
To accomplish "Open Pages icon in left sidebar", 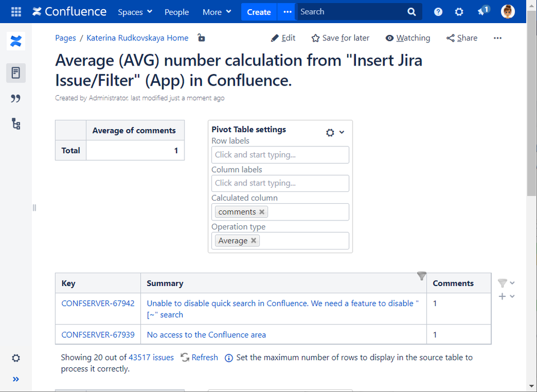I will coord(16,73).
